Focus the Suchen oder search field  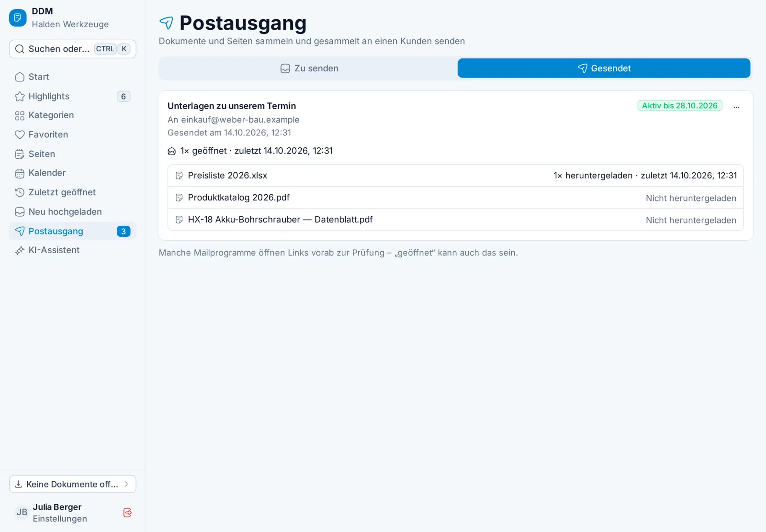point(73,49)
